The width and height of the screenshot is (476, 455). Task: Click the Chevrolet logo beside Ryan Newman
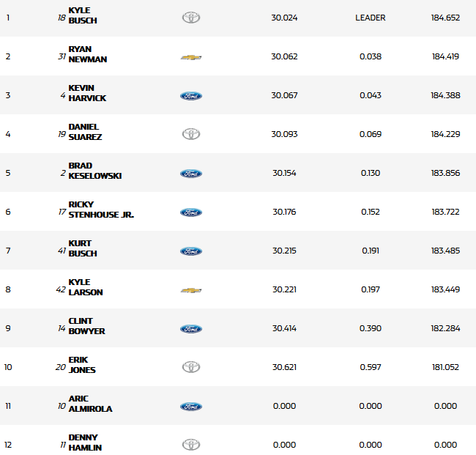pos(190,57)
